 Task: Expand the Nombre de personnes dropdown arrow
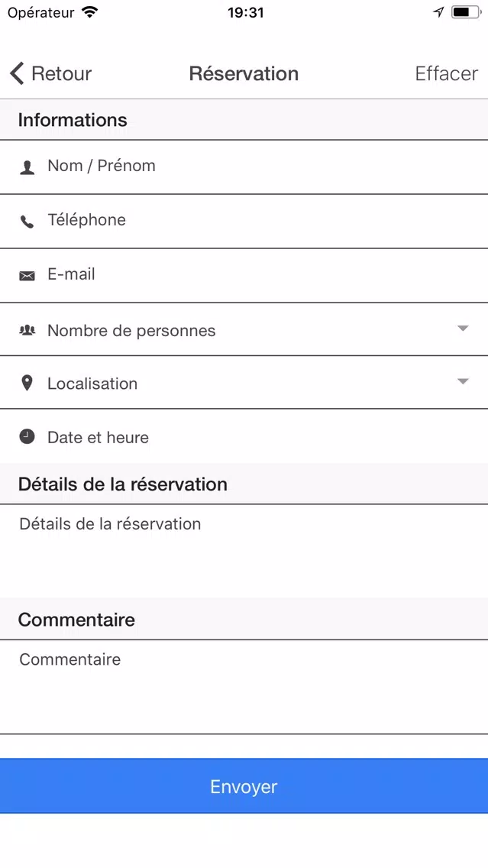click(463, 329)
